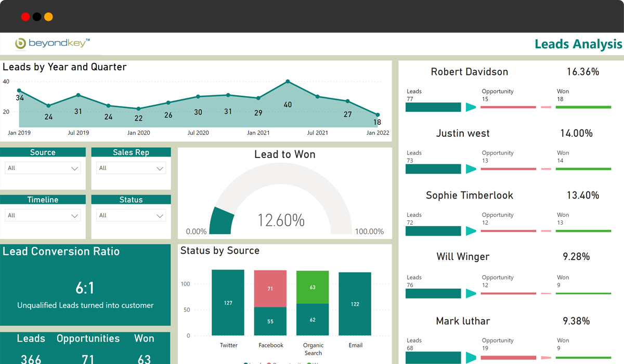The height and width of the screenshot is (364, 624).
Task: Click the Lead Conversion Ratio 6:1 card
Action: tap(85, 285)
